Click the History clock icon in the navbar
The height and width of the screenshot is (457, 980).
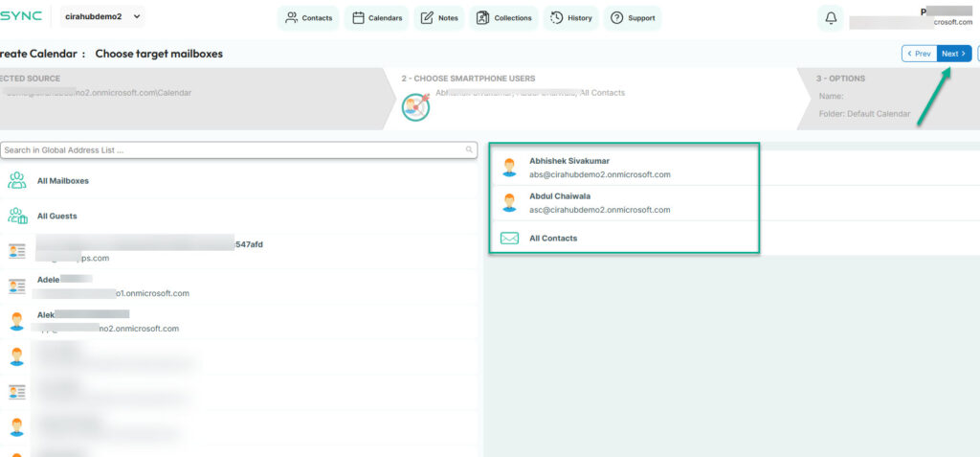pyautogui.click(x=556, y=17)
